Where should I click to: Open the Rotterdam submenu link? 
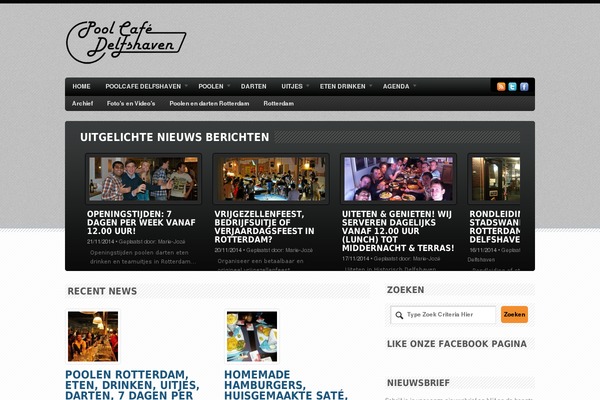[x=279, y=103]
